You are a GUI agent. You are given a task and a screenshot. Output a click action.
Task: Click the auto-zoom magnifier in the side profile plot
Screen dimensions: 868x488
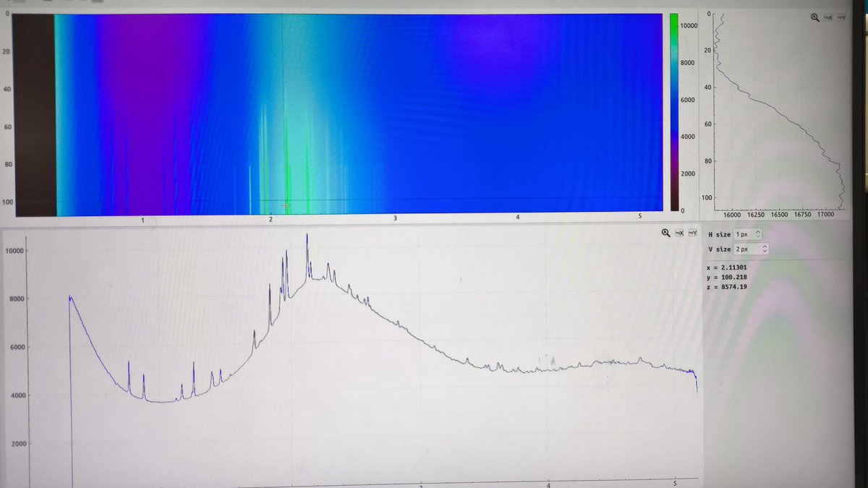[815, 17]
